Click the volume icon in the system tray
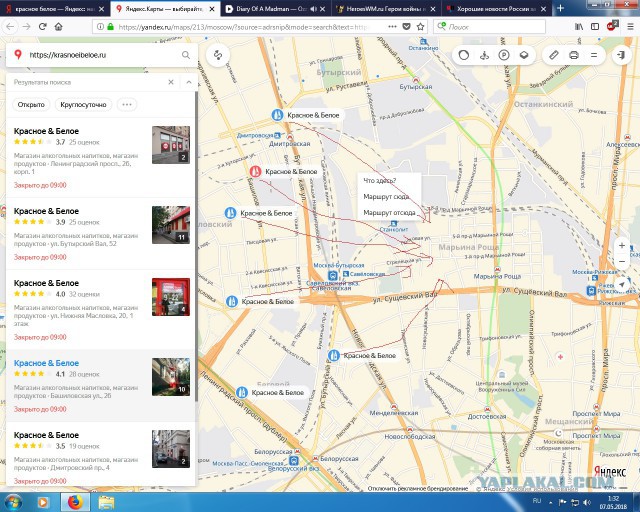 tap(587, 502)
